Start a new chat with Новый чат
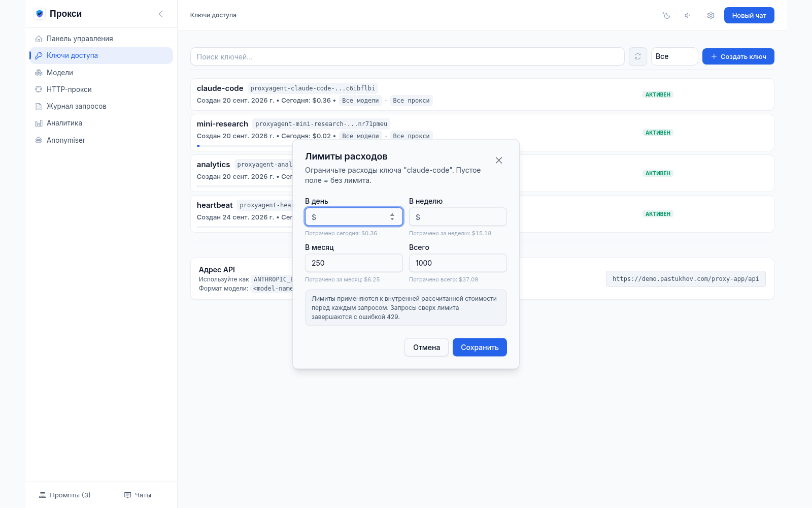 pos(749,15)
